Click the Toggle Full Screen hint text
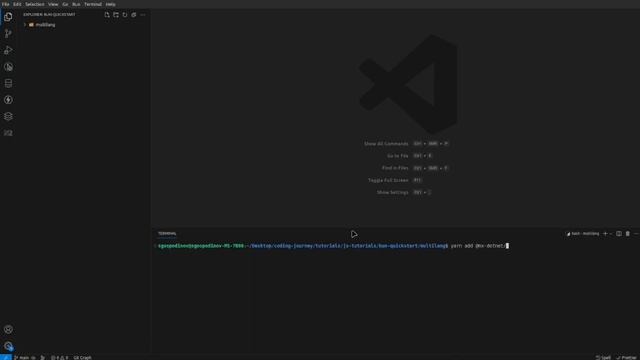 (x=388, y=180)
